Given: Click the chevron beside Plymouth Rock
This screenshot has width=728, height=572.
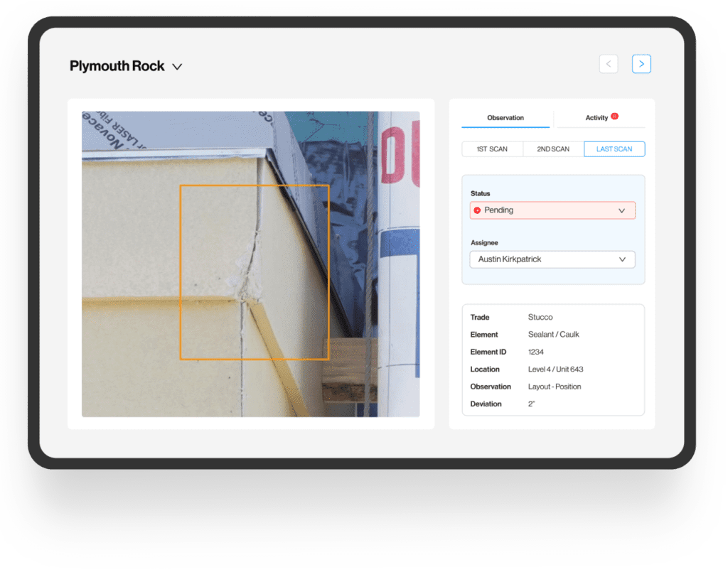Looking at the screenshot, I should (x=176, y=65).
